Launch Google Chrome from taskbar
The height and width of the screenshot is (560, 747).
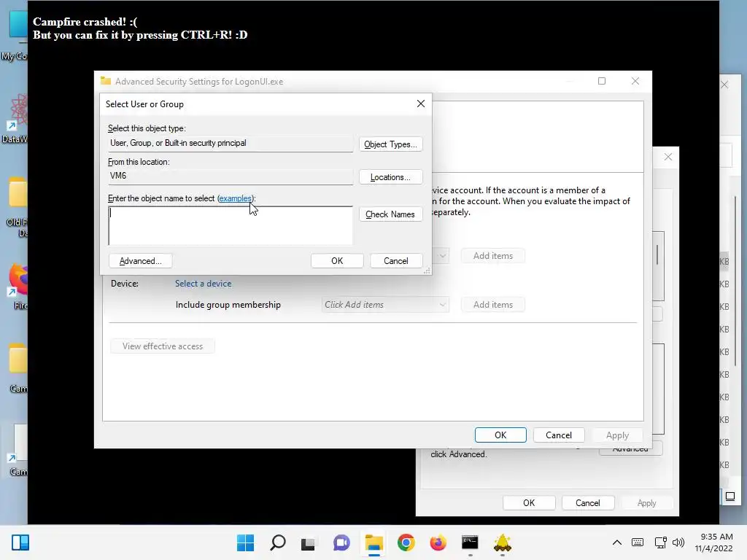(406, 542)
